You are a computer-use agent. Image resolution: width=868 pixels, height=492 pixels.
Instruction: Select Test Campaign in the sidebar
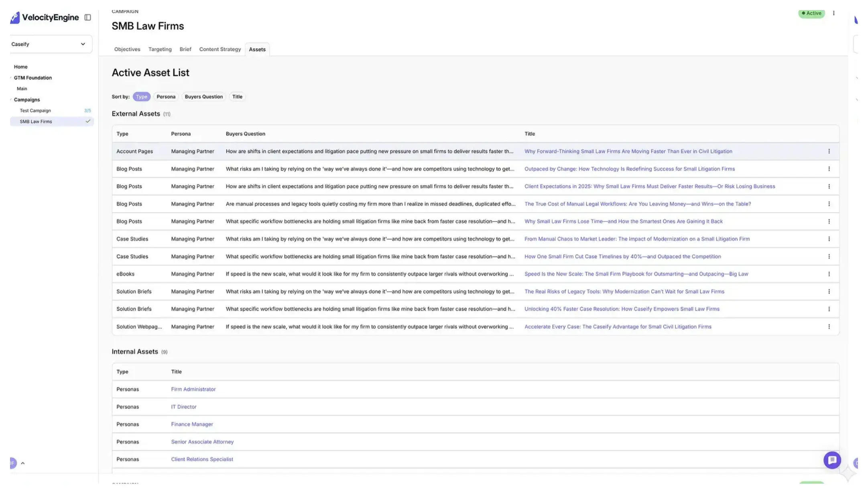pyautogui.click(x=35, y=110)
